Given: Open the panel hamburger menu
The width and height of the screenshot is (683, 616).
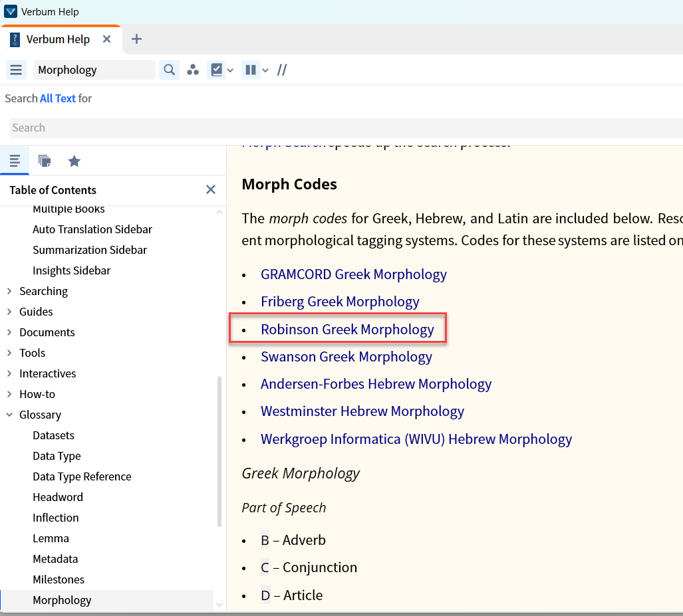Looking at the screenshot, I should pos(16,70).
